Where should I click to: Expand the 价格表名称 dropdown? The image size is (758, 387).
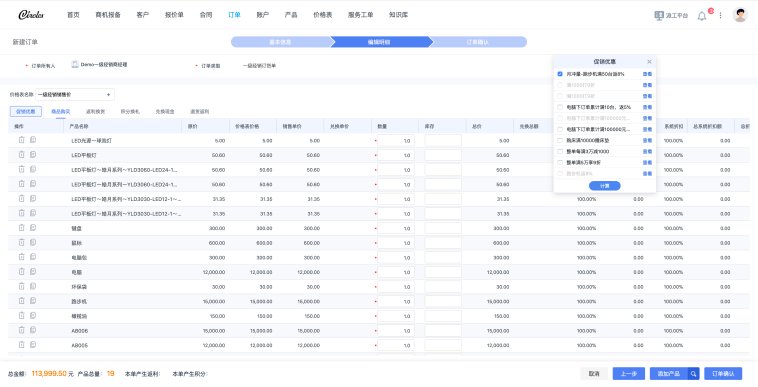pyautogui.click(x=75, y=95)
